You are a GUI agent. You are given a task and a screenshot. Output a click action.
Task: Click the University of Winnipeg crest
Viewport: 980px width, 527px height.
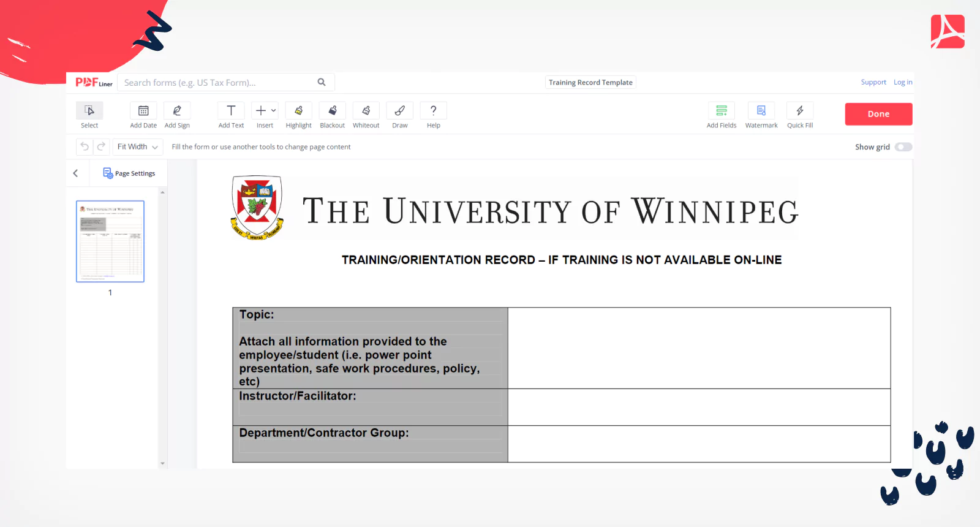[x=257, y=207]
